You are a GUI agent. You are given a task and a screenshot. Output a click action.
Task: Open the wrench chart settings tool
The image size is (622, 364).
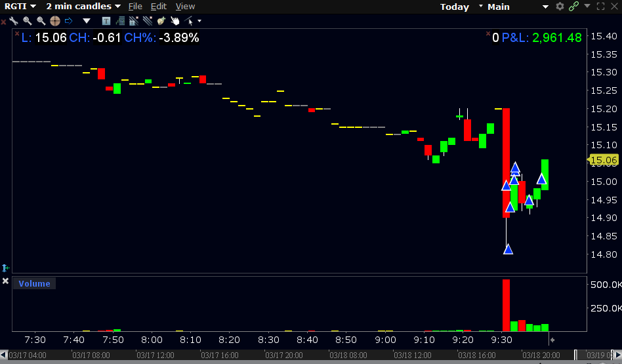14,20
